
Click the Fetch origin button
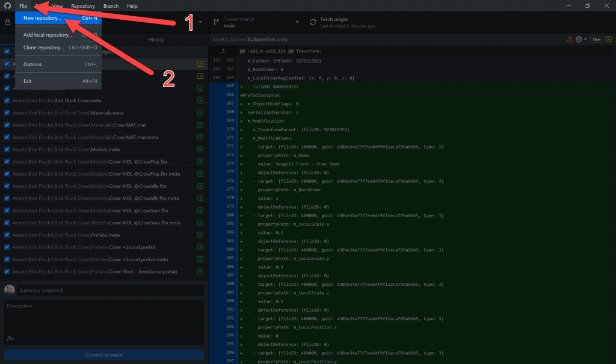(x=354, y=22)
